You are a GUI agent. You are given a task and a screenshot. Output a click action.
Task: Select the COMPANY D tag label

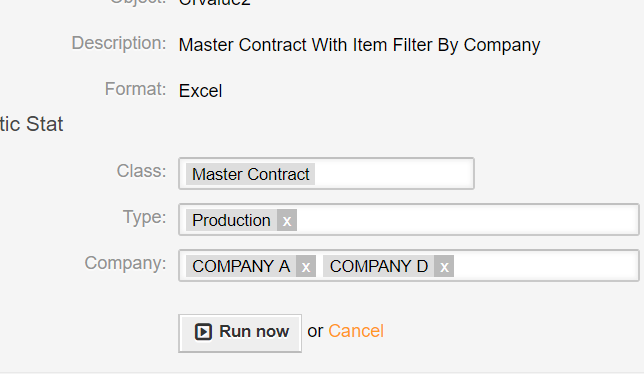tap(379, 266)
